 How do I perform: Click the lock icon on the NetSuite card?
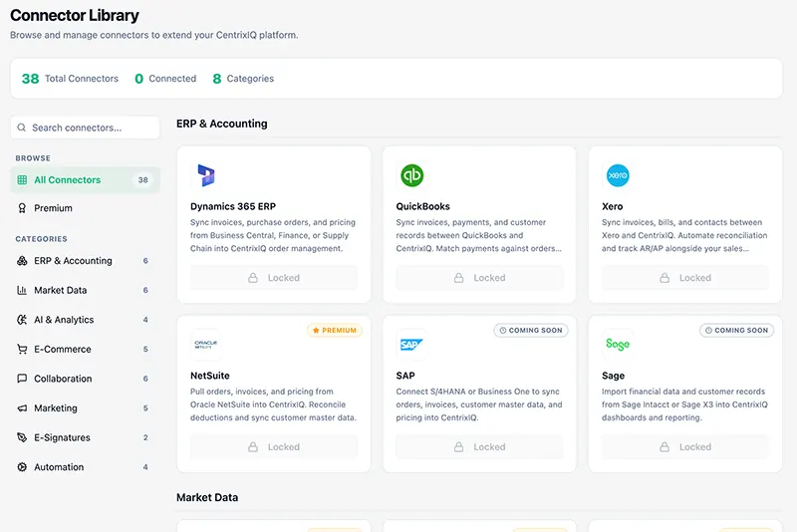[x=253, y=447]
